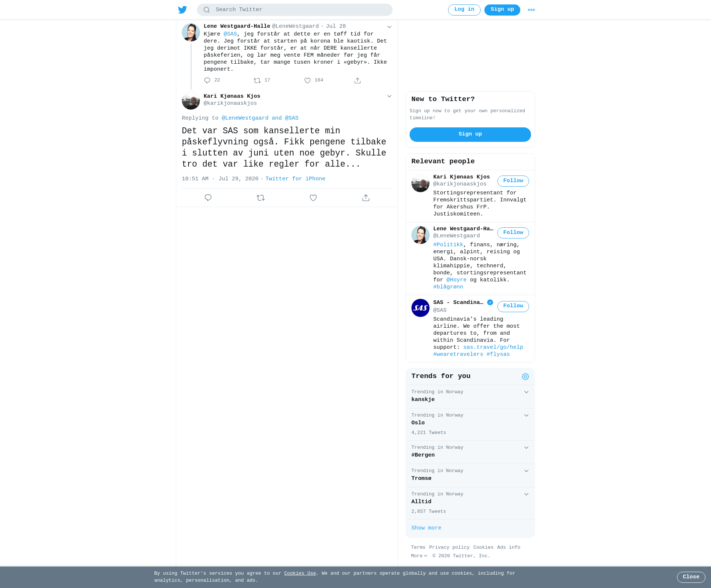The width and height of the screenshot is (711, 588).
Task: Open the Trends for you settings gear
Action: click(x=525, y=377)
